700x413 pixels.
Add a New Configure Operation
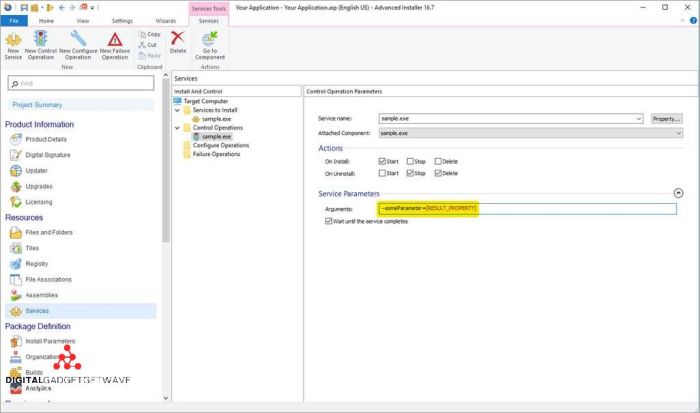(x=78, y=45)
